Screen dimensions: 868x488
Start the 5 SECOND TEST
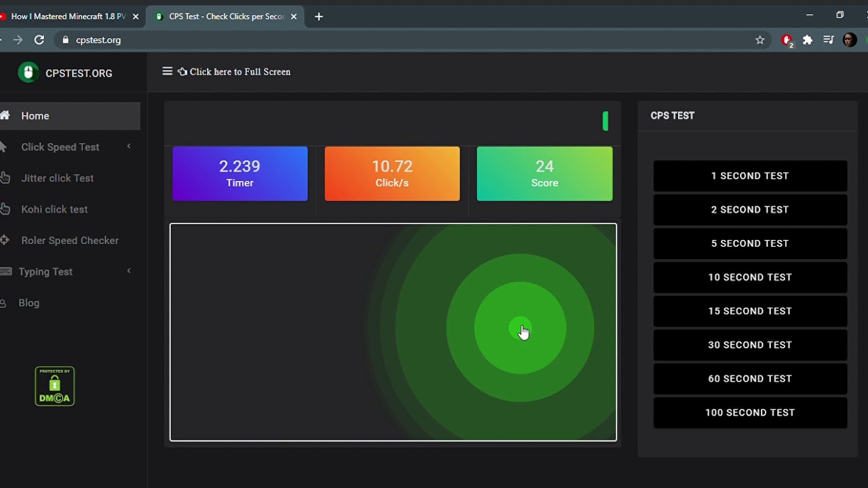pos(750,243)
